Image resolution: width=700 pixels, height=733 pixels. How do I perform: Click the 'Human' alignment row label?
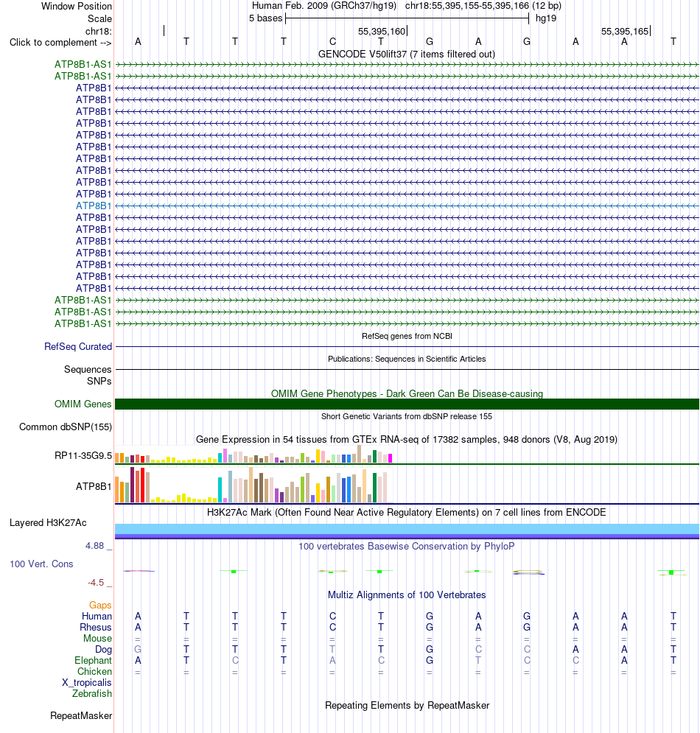(x=97, y=616)
